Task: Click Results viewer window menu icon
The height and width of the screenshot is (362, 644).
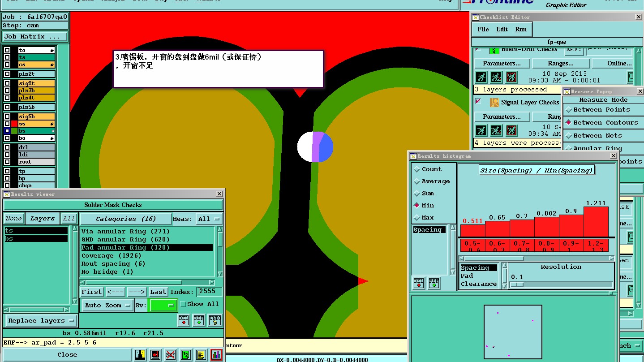Action: (7, 194)
